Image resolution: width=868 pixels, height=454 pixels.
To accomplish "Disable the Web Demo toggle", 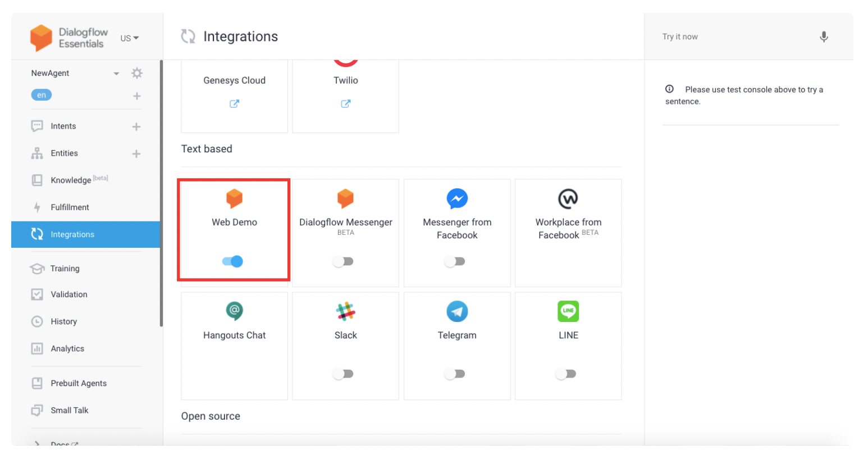I will (232, 261).
